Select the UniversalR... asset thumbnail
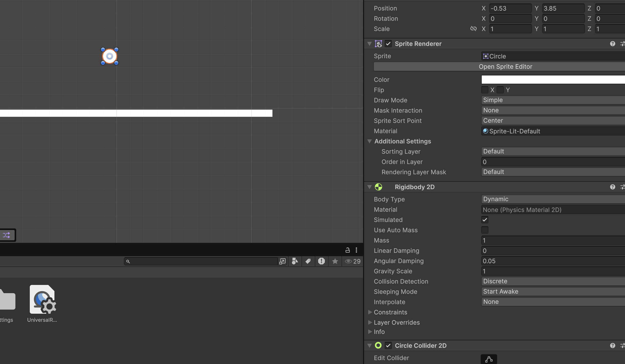This screenshot has height=364, width=625. pos(42,300)
